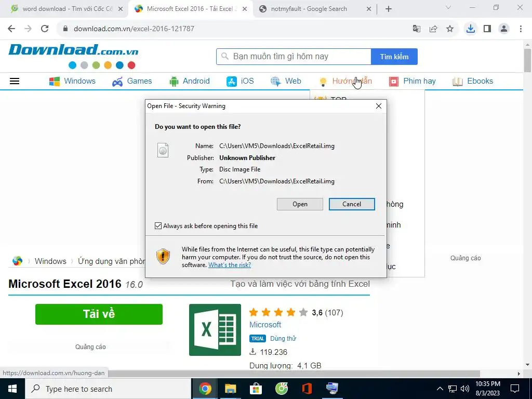Viewport: 532px width, 399px height.
Task: Click the green Tải về download button
Action: tap(99, 314)
